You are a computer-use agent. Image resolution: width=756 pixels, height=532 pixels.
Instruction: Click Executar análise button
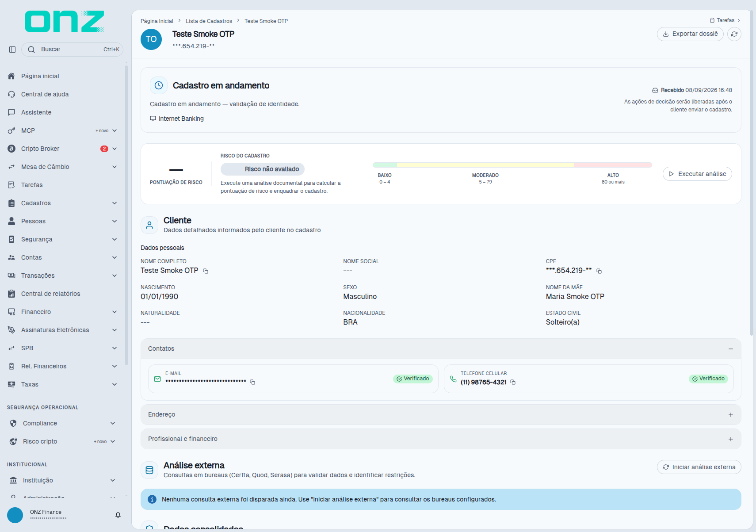coord(697,174)
